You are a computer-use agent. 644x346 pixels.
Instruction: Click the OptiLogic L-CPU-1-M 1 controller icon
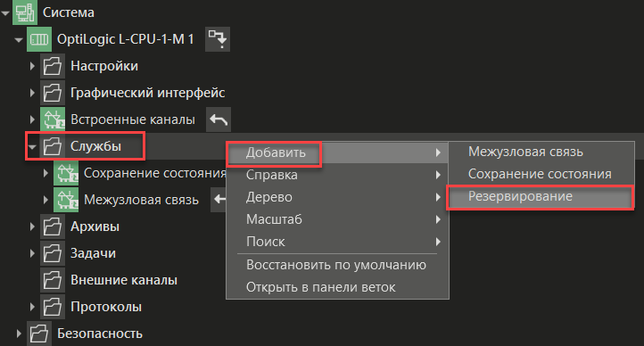pos(39,39)
